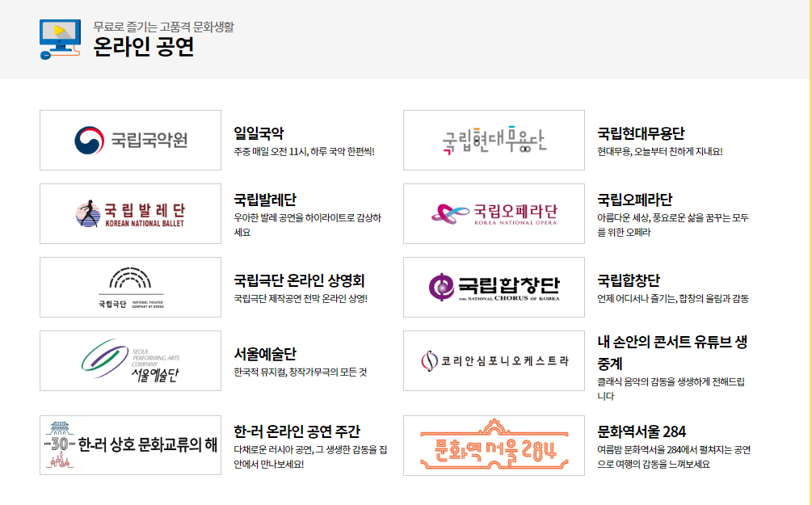Click the text 현대무용, 오늘부터 친하게 지내요!

pyautogui.click(x=660, y=152)
